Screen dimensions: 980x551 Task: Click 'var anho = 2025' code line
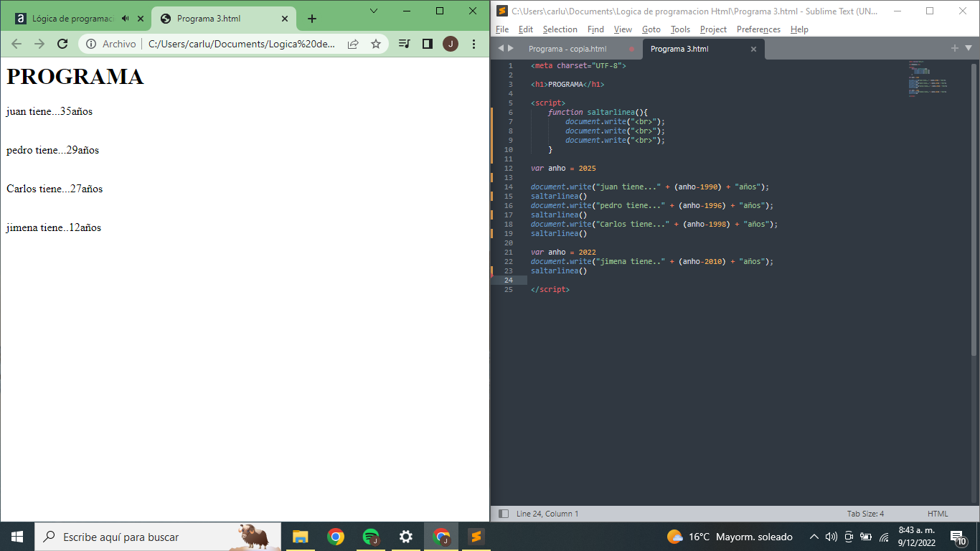(563, 168)
